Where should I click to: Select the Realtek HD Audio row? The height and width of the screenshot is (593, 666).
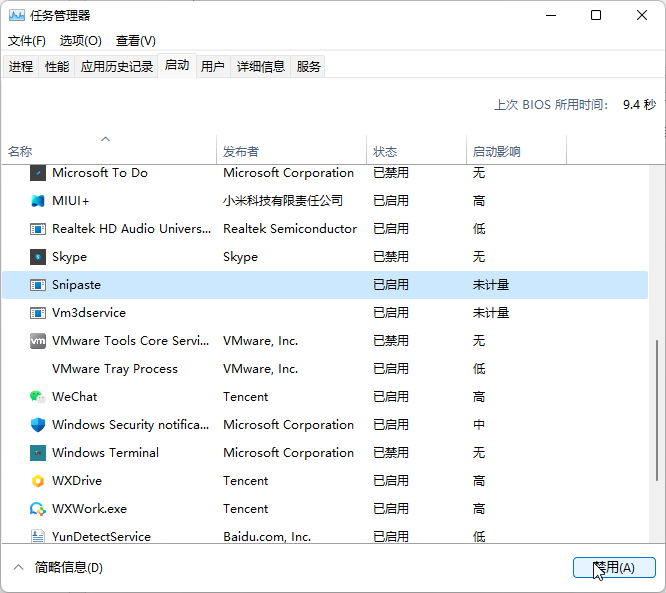tap(130, 229)
